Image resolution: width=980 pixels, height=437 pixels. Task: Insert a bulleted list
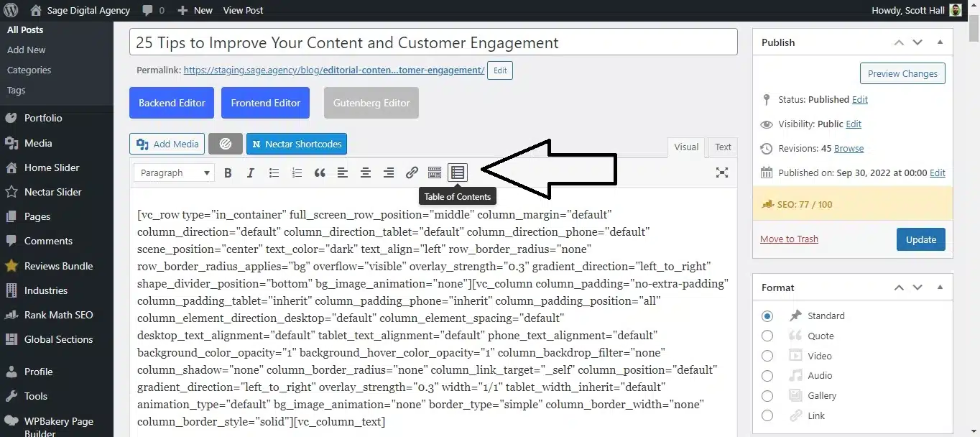coord(274,172)
